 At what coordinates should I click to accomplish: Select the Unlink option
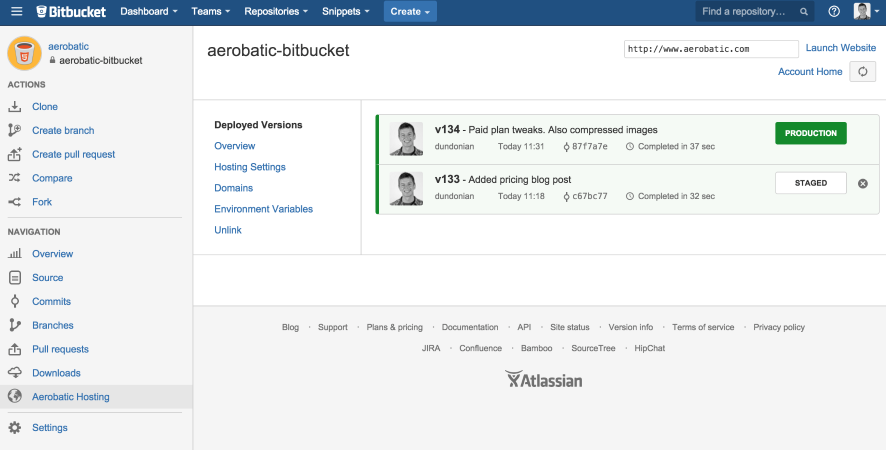pos(228,230)
